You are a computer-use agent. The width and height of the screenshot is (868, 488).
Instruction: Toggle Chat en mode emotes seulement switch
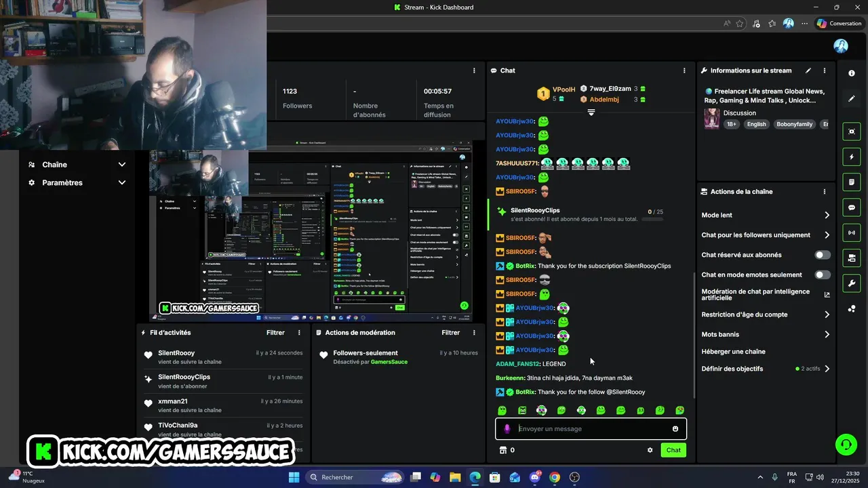click(822, 274)
